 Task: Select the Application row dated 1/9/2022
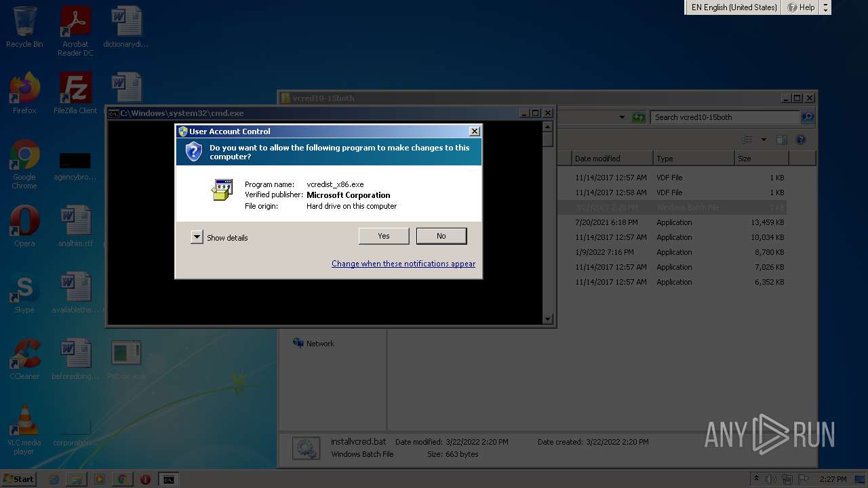(671, 252)
